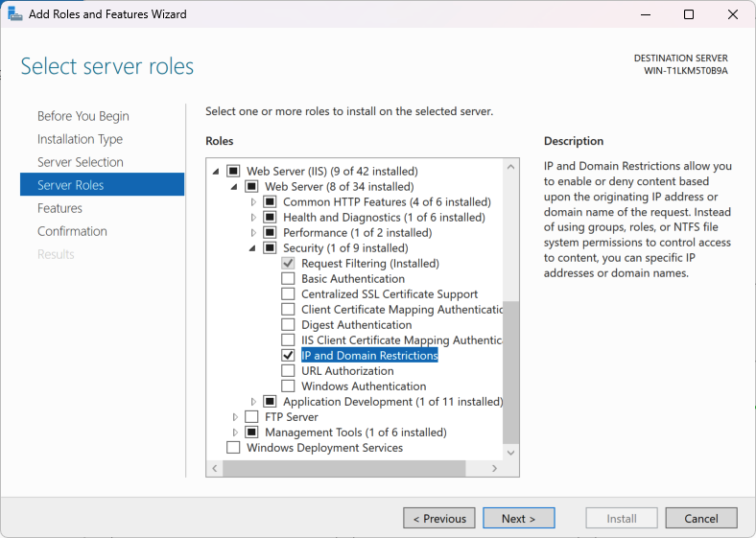Collapse the Security node
The image size is (756, 538).
252,248
